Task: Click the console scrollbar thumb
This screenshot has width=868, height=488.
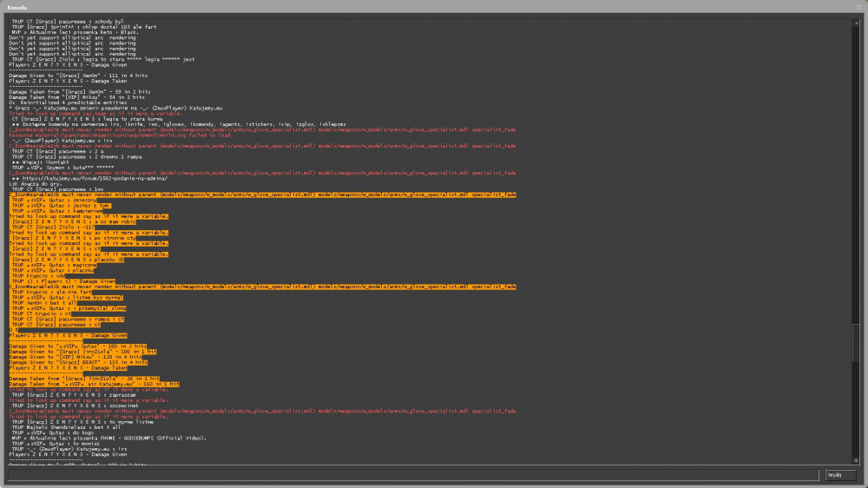Action: click(x=856, y=342)
